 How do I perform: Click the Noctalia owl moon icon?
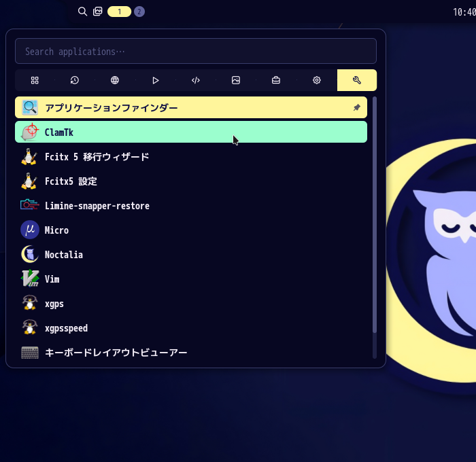pos(30,254)
